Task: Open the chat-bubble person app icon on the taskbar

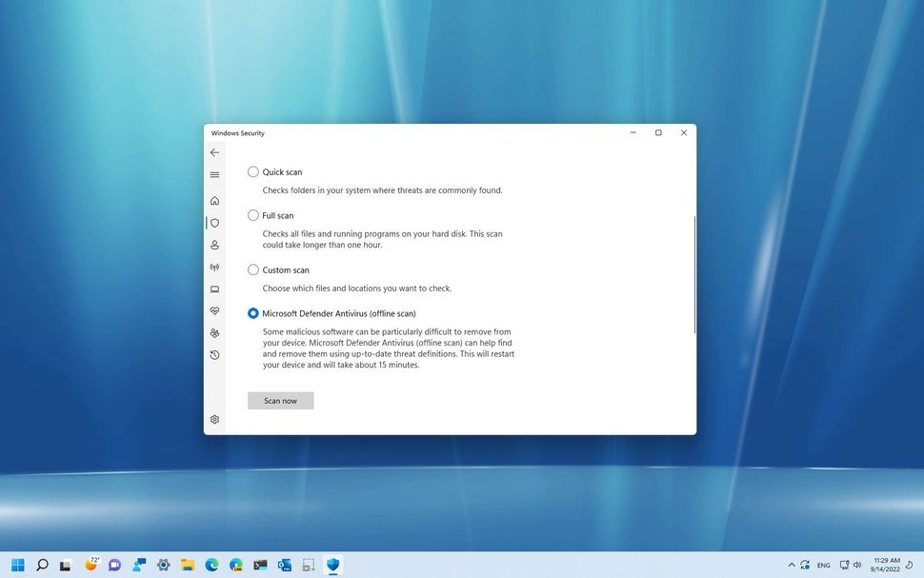Action: pos(139,565)
